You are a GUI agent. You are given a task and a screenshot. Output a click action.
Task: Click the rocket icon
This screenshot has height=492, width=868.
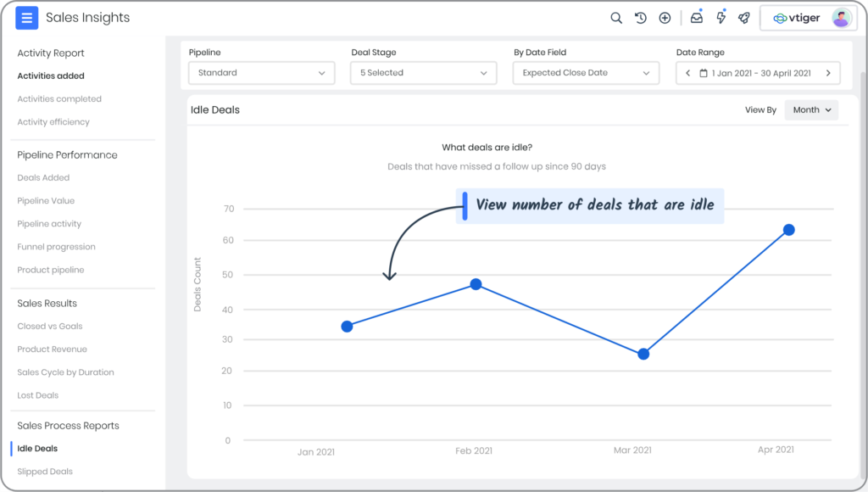coord(744,18)
